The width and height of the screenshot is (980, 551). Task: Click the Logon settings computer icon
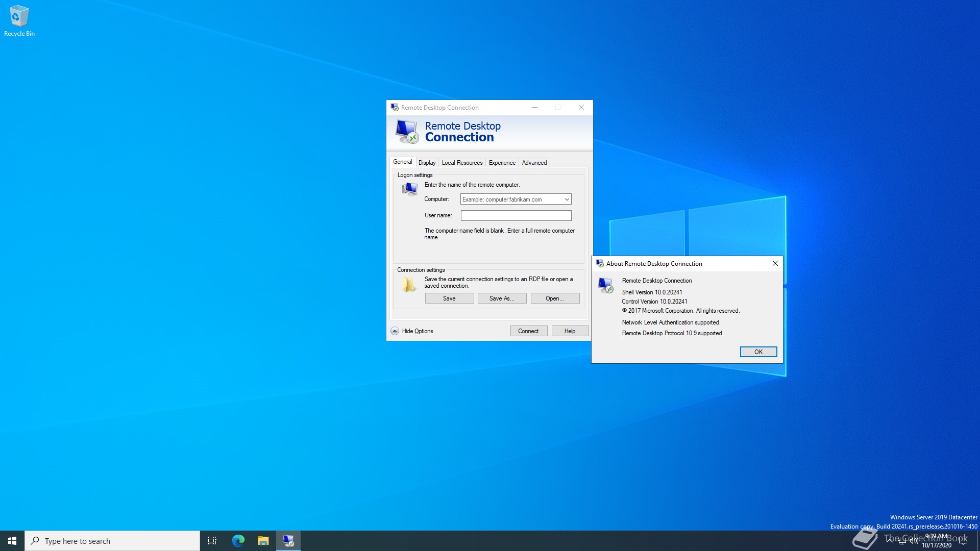click(409, 189)
